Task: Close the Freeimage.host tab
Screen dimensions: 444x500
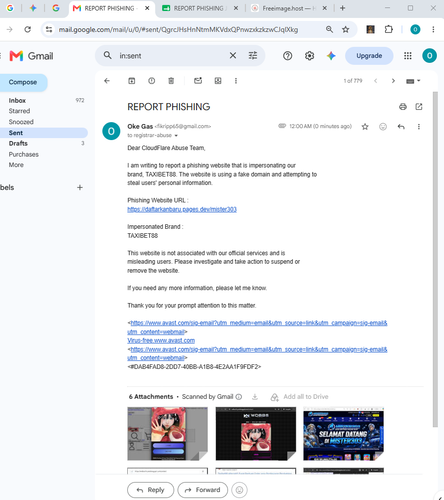Action: coord(325,8)
